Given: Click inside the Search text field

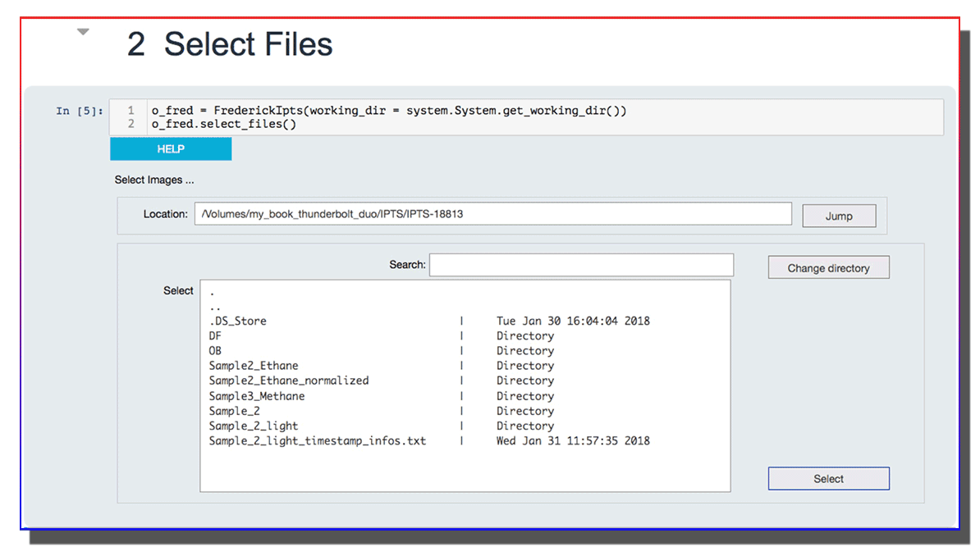Looking at the screenshot, I should (x=581, y=264).
